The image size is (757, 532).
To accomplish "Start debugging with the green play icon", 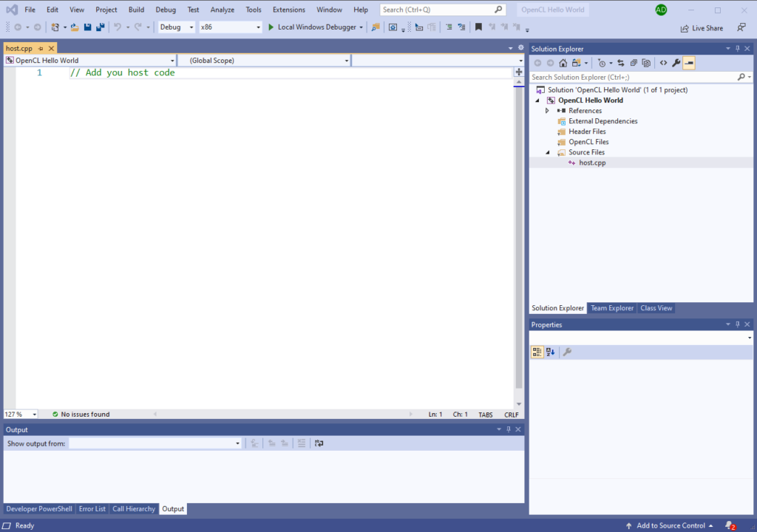I will pyautogui.click(x=271, y=27).
